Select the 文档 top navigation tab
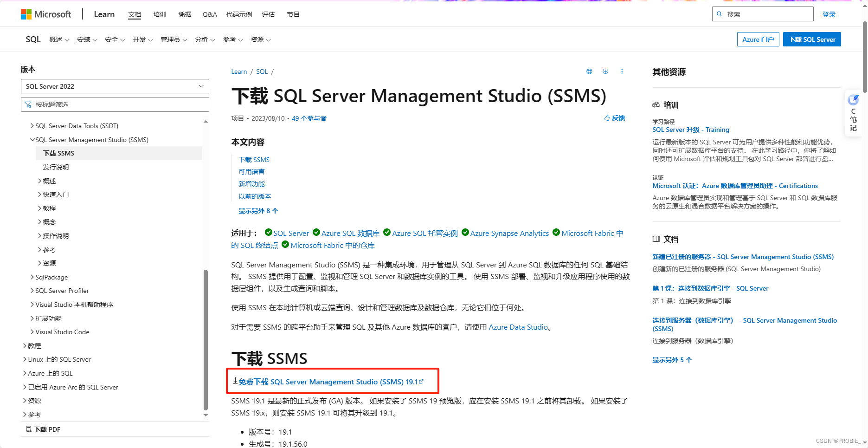This screenshot has height=448, width=868. 135,14
